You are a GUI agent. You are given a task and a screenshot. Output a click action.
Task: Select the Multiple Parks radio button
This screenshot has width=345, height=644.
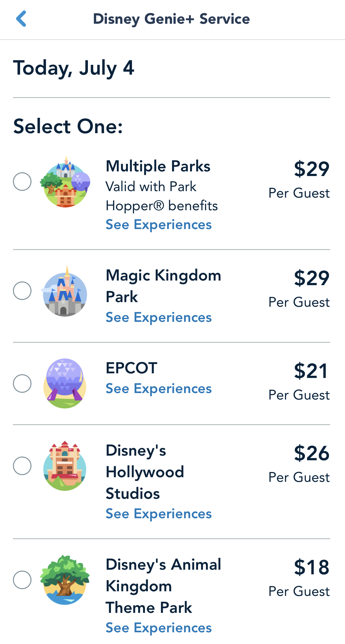coord(22,182)
